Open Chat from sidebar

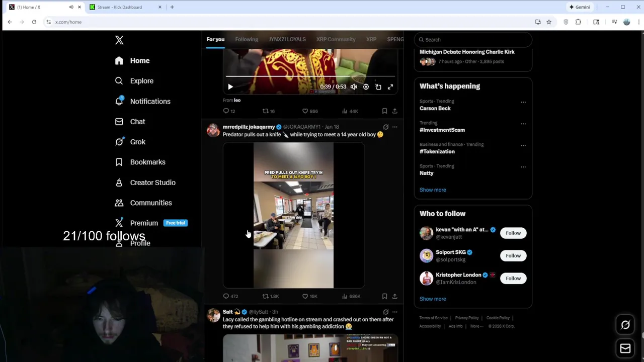(x=130, y=122)
